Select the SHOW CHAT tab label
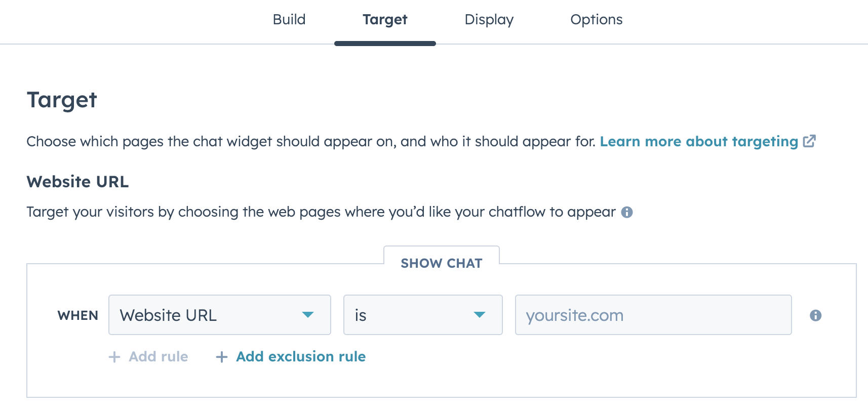Screen dimensions: 868x412 [x=442, y=263]
